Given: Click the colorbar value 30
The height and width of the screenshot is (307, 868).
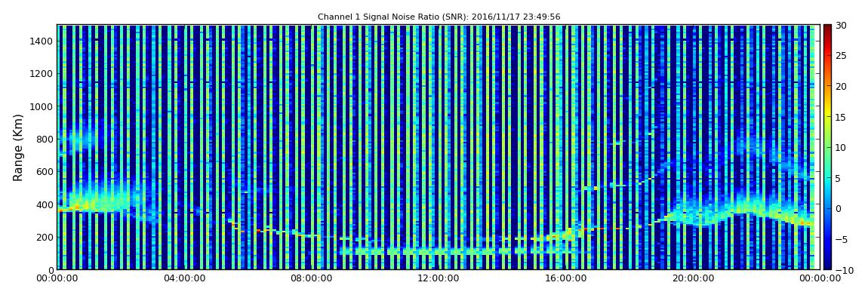Looking at the screenshot, I should [842, 26].
